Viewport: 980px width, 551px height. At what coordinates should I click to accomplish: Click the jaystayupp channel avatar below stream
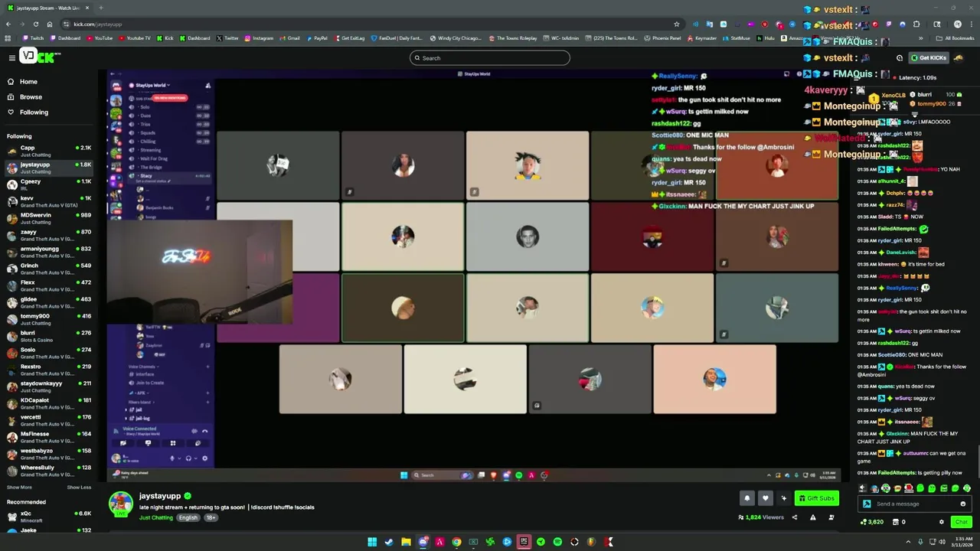click(120, 504)
